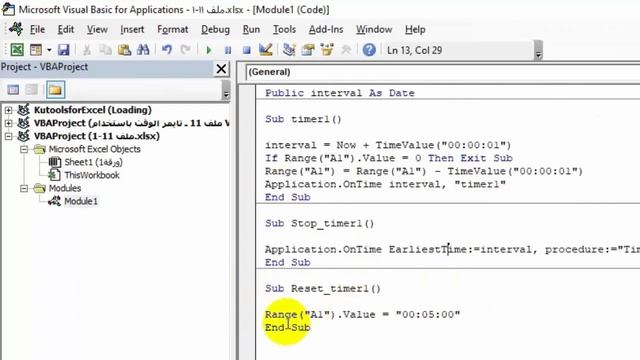640x360 pixels.
Task: Click the Cut scissors icon
Action: [87, 50]
